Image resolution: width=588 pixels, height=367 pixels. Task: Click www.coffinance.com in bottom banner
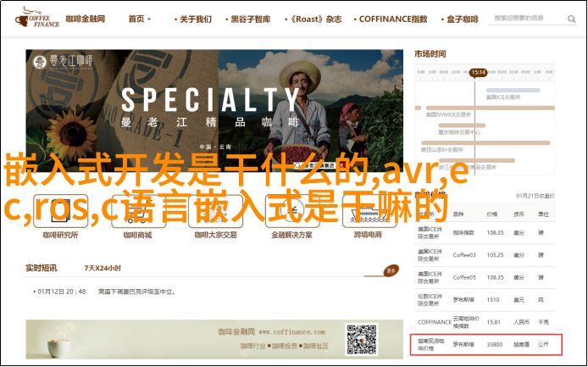tap(292, 332)
